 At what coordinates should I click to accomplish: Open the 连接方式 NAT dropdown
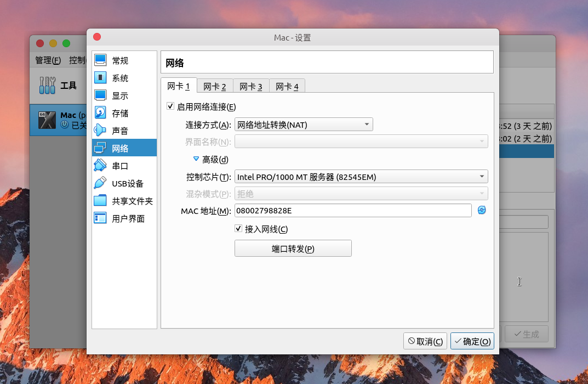tap(304, 124)
